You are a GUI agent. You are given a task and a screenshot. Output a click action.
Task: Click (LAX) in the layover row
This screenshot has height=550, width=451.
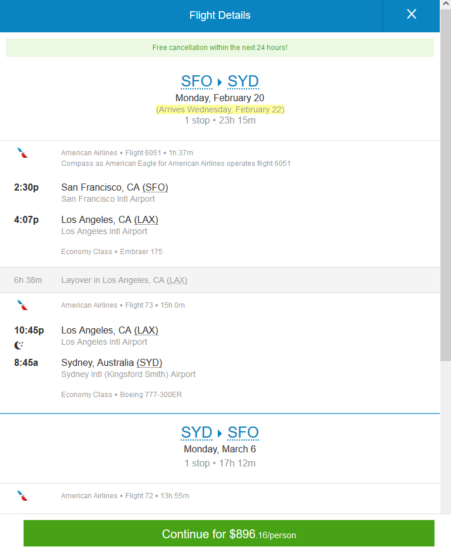[x=177, y=280]
